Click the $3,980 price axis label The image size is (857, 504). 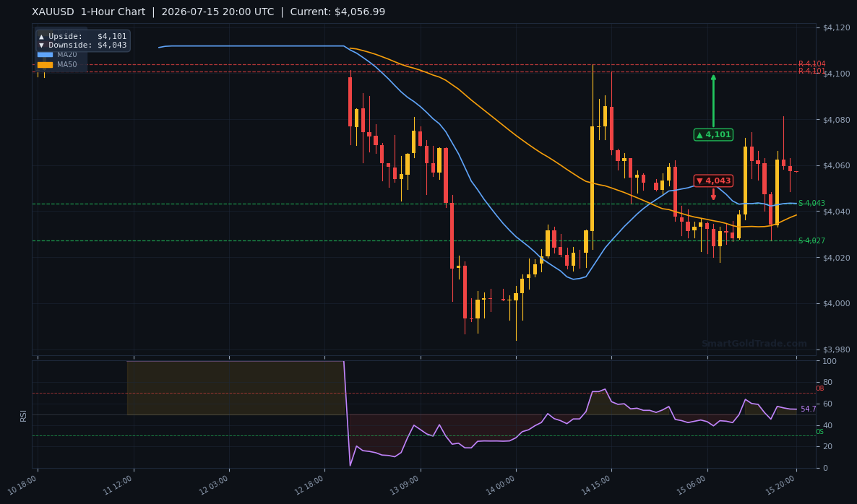point(836,349)
